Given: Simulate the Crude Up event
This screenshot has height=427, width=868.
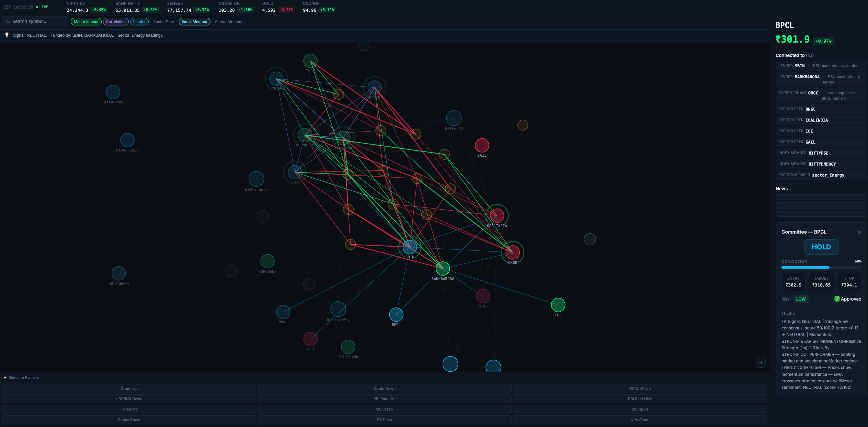Looking at the screenshot, I should coord(129,389).
